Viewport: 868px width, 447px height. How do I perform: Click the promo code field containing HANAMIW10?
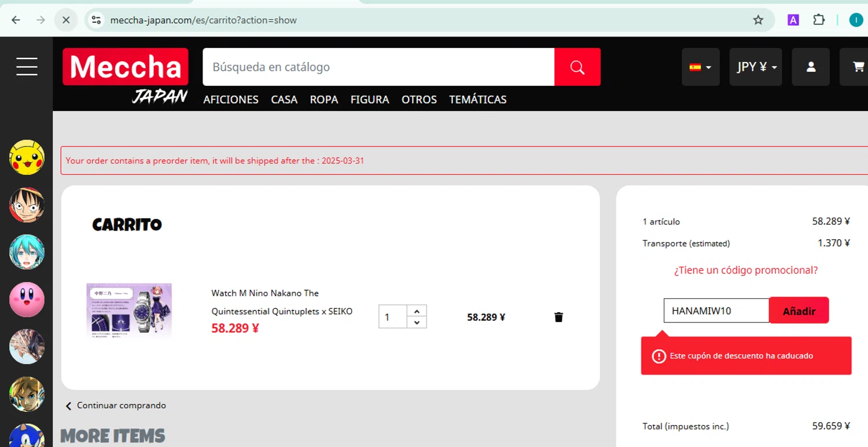(x=716, y=310)
